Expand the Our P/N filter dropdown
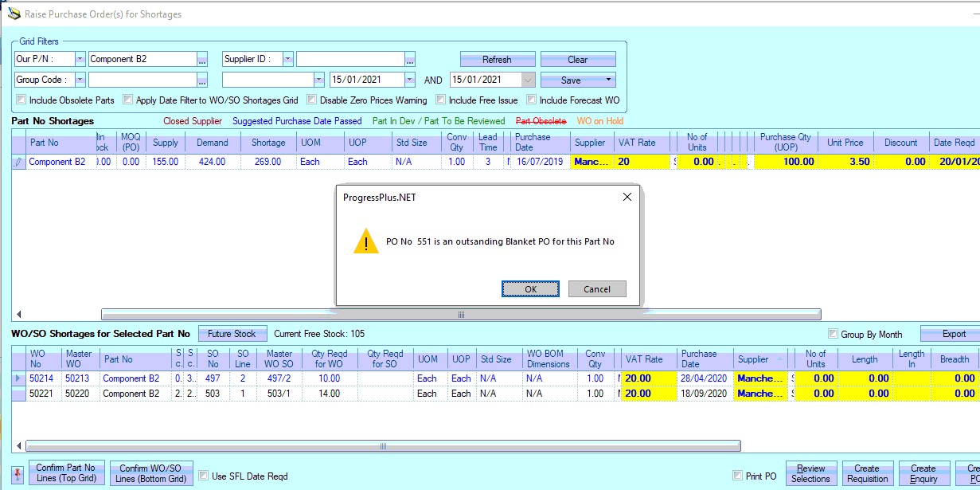This screenshot has width=980, height=490. (80, 59)
